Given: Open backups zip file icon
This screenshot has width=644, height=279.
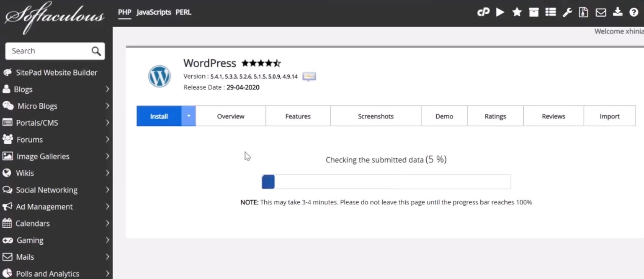Looking at the screenshot, I should point(584,13).
